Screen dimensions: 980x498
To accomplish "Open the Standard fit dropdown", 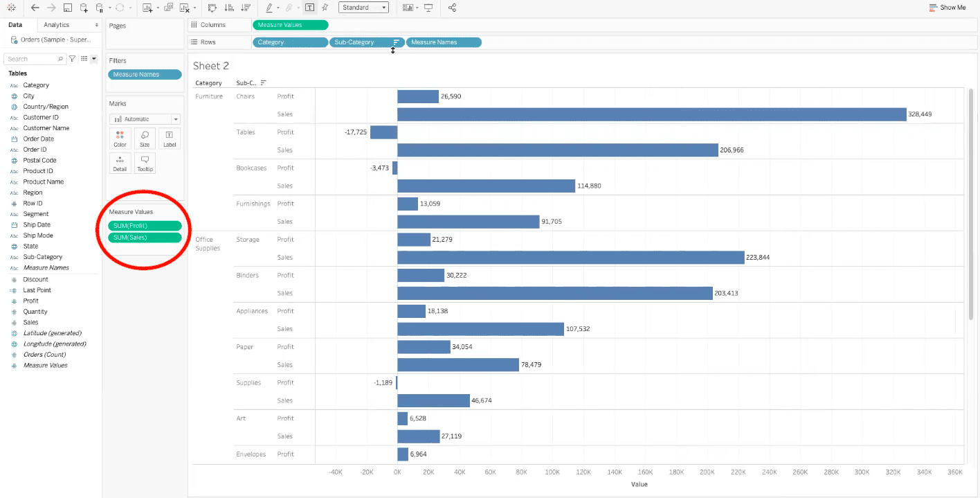I will pos(383,8).
